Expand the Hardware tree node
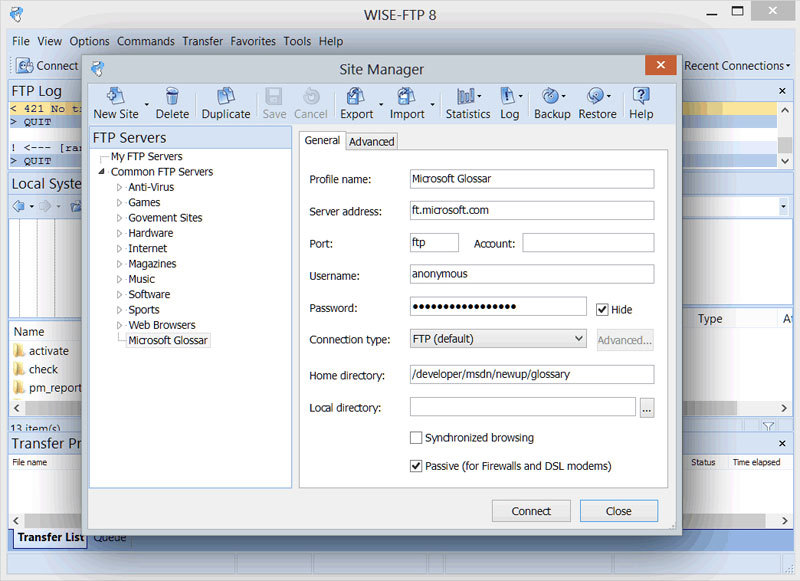 (119, 233)
